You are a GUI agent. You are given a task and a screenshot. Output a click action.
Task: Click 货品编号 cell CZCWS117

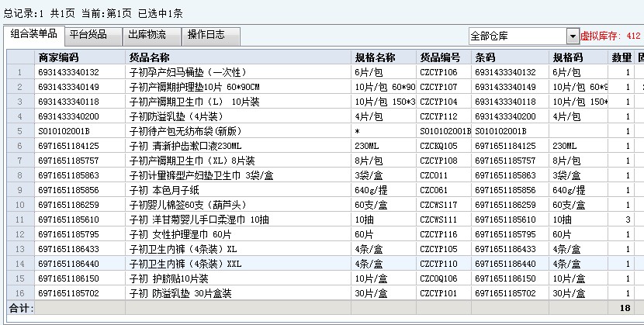pos(444,205)
